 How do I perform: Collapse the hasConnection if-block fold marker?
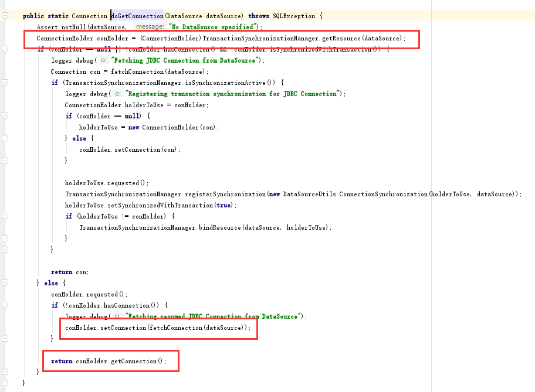coord(5,305)
